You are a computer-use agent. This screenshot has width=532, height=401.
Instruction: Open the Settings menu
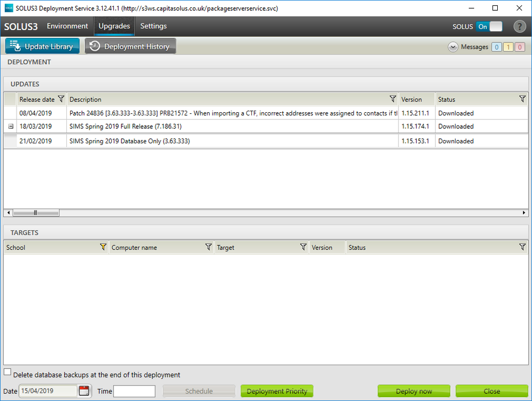point(153,26)
